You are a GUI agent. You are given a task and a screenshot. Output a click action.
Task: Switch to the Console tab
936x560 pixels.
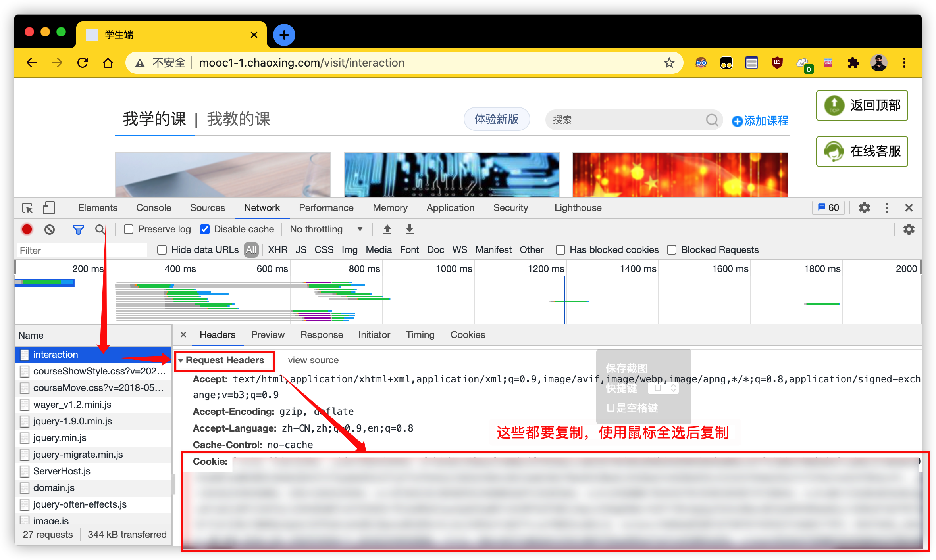pyautogui.click(x=154, y=208)
